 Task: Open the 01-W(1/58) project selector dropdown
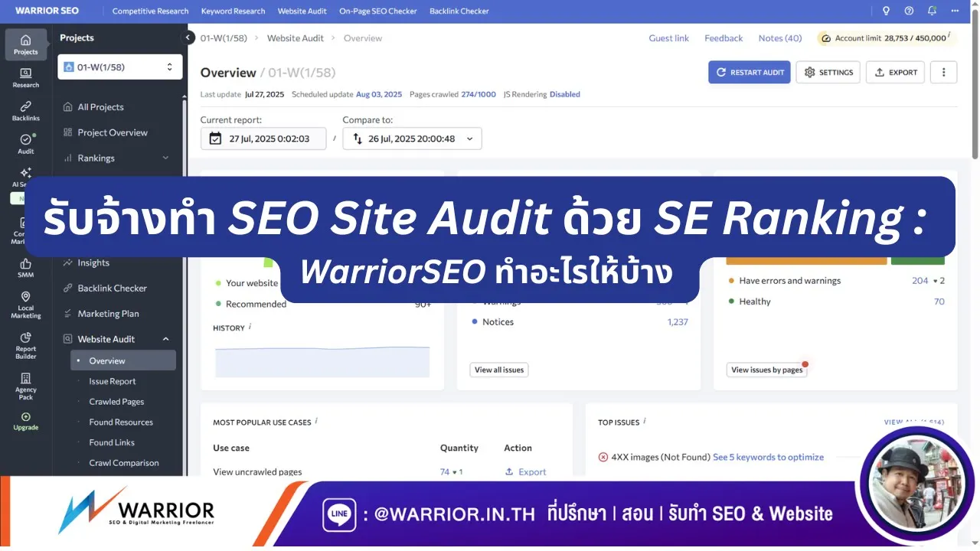click(x=120, y=67)
